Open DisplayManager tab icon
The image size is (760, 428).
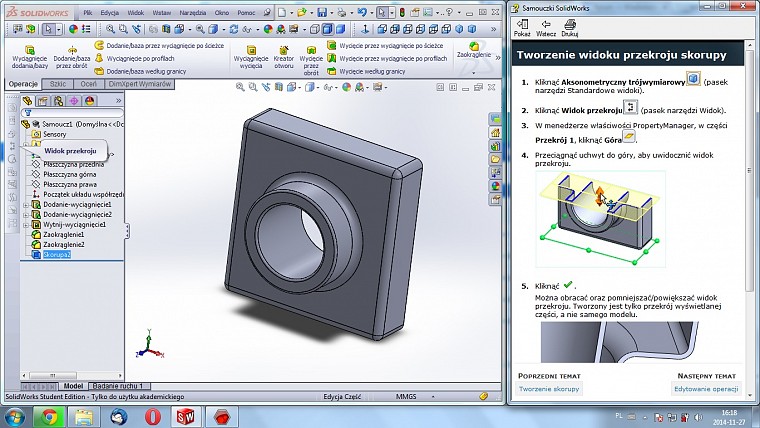click(x=90, y=101)
